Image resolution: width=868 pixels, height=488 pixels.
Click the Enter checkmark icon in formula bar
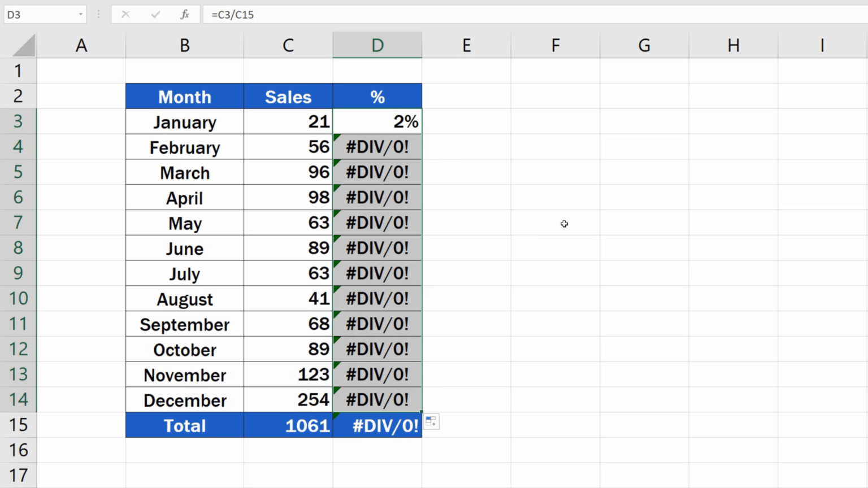coord(155,14)
